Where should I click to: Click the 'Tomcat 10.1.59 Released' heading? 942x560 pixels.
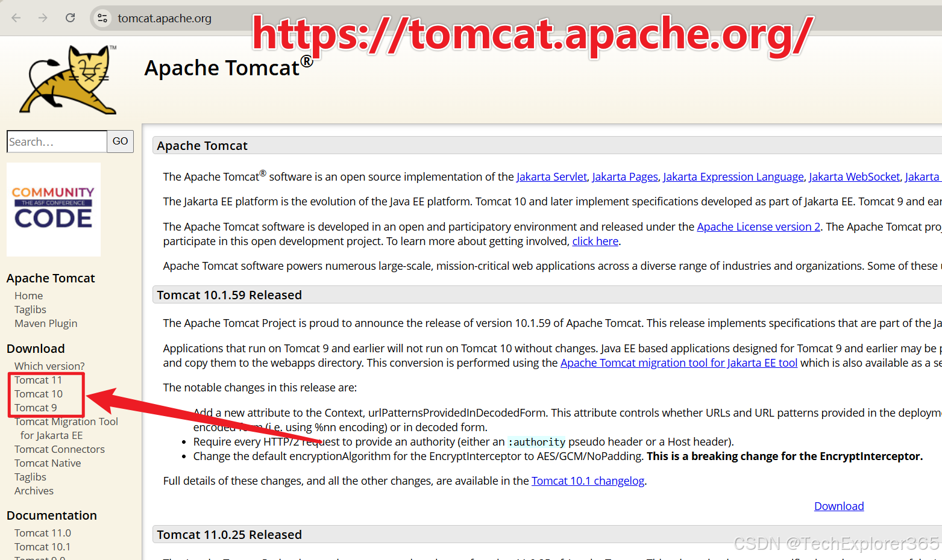230,295
